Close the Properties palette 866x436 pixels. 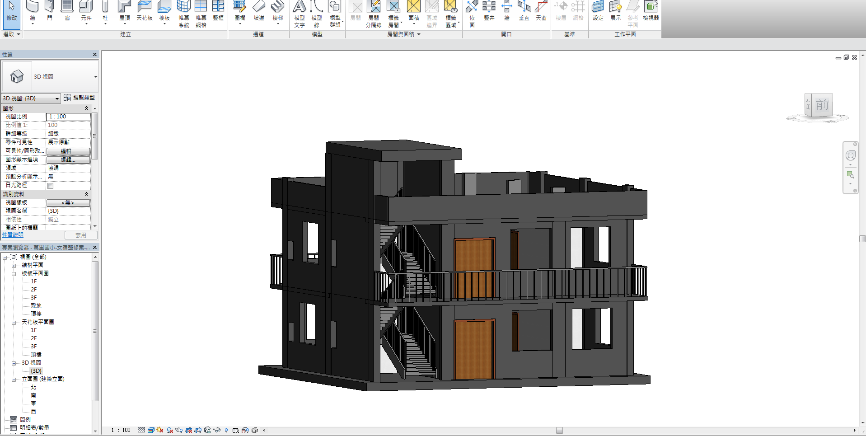point(94,54)
